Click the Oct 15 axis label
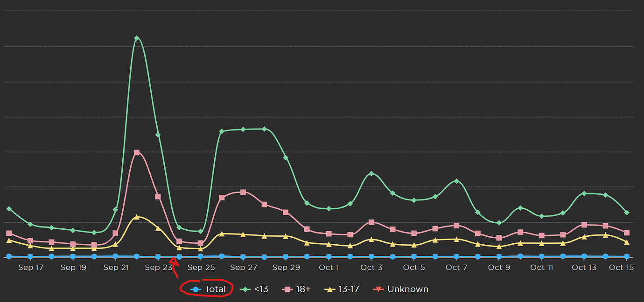644x302 pixels. click(x=622, y=267)
